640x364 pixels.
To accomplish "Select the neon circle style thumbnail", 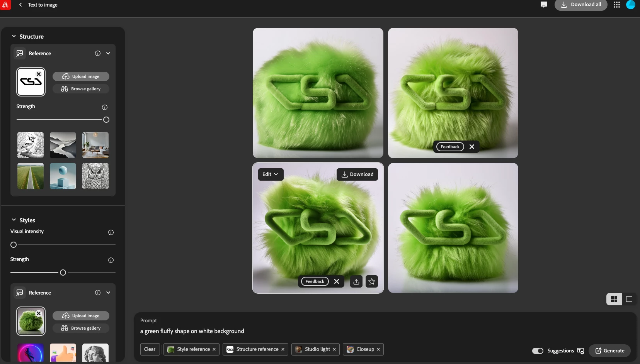I will coord(31,353).
